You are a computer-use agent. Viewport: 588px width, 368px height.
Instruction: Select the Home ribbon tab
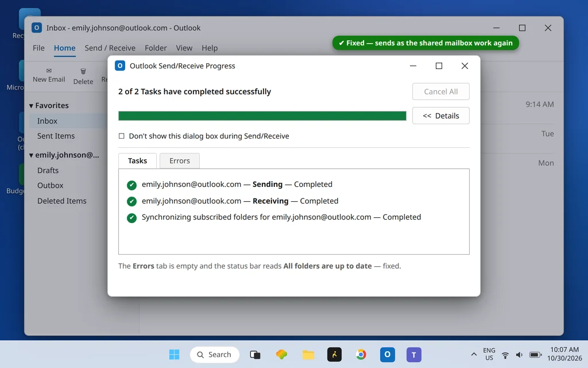point(64,48)
